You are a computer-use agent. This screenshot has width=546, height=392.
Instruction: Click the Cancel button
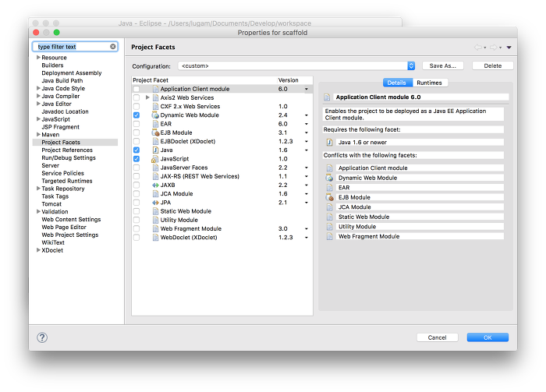click(x=438, y=337)
